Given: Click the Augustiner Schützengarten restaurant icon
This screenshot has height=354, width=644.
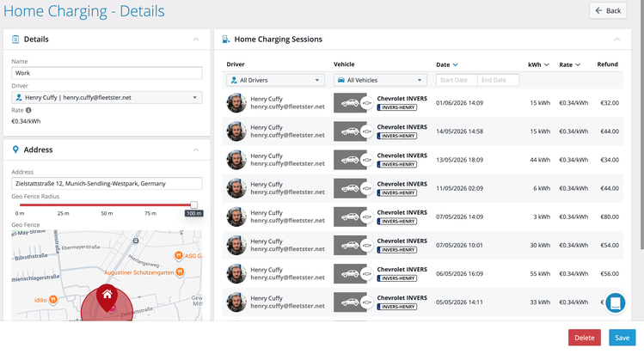Looking at the screenshot, I should coord(180,272).
